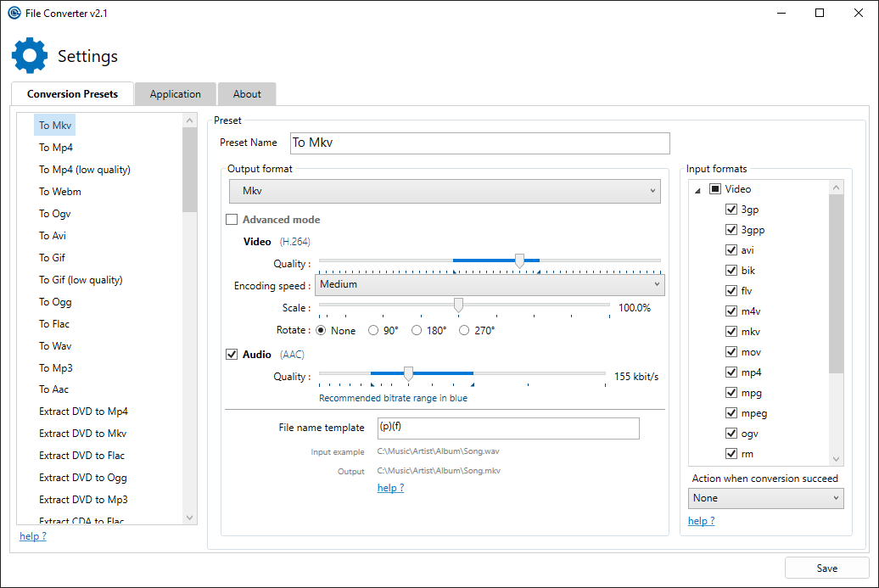The height and width of the screenshot is (588, 879).
Task: Click the Settings gear icon
Action: coord(30,55)
